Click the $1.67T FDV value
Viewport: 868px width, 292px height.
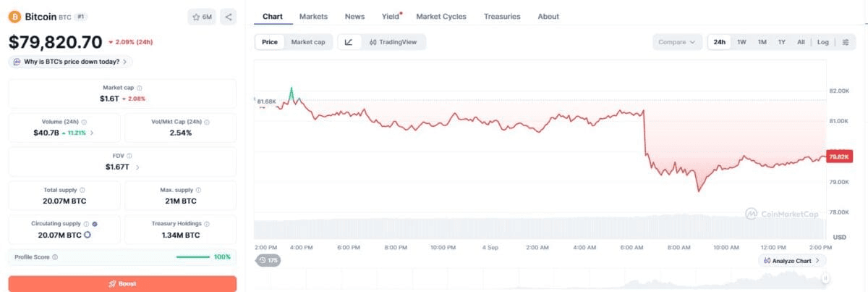click(117, 167)
